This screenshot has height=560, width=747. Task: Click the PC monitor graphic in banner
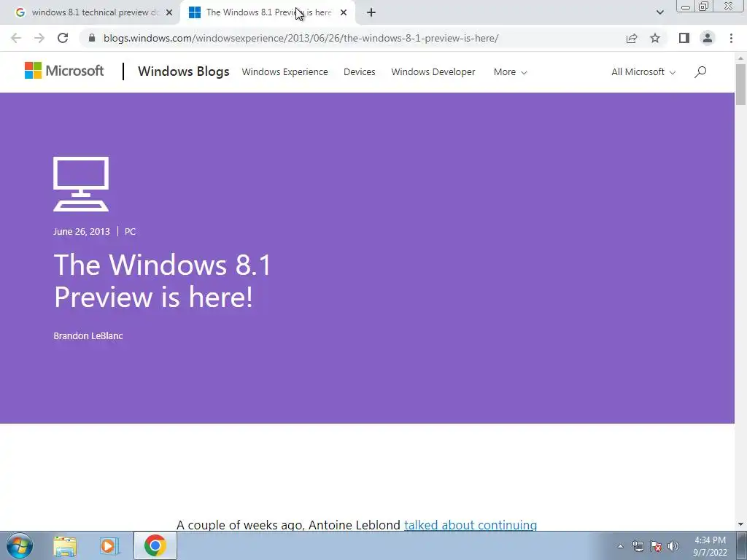point(81,184)
